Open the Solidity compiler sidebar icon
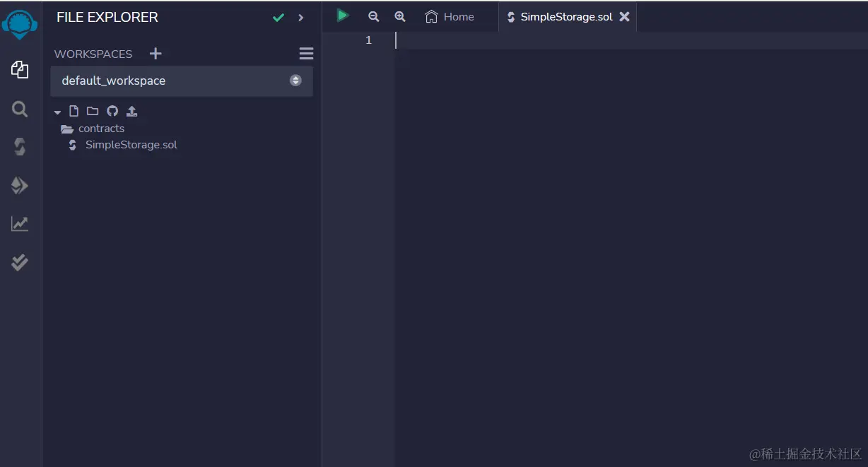 coord(20,147)
